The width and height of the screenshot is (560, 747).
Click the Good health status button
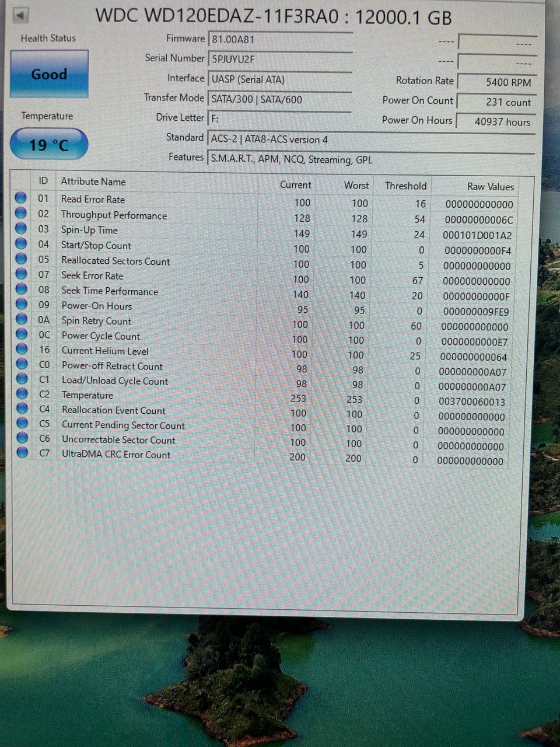tap(49, 74)
